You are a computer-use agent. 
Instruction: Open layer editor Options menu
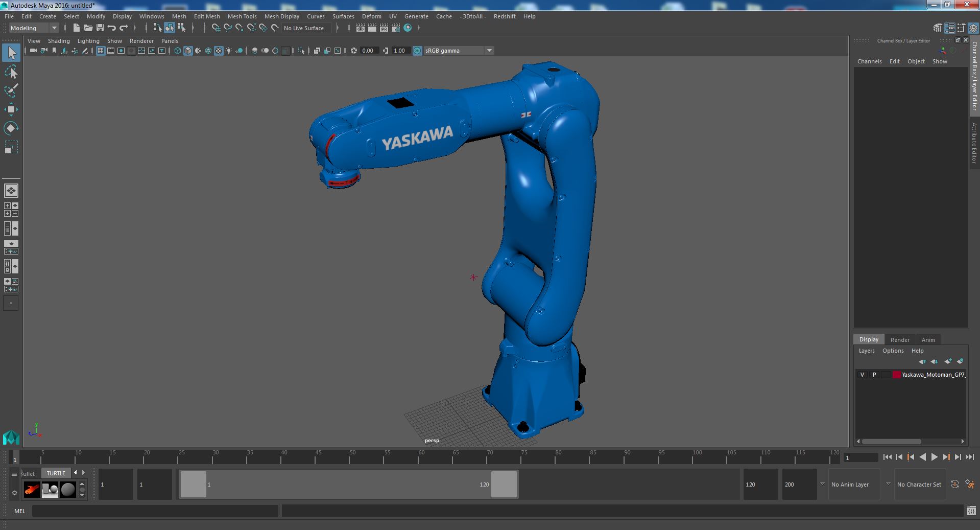coord(893,351)
